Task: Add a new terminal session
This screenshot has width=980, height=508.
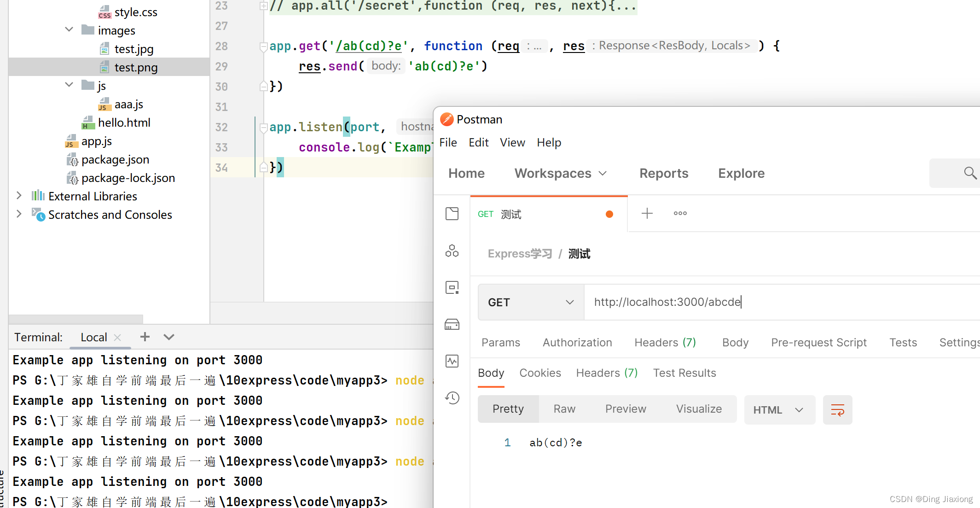Action: click(145, 337)
